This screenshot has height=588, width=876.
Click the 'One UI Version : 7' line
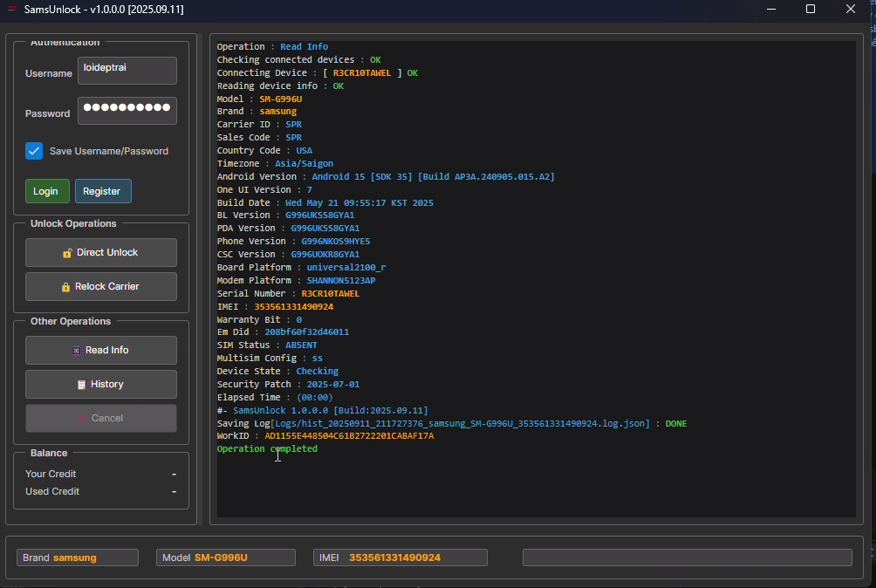265,190
